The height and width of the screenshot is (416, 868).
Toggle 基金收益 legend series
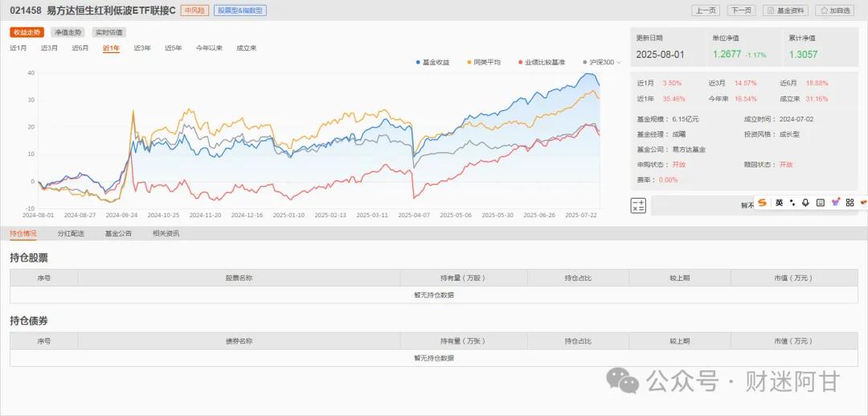433,63
